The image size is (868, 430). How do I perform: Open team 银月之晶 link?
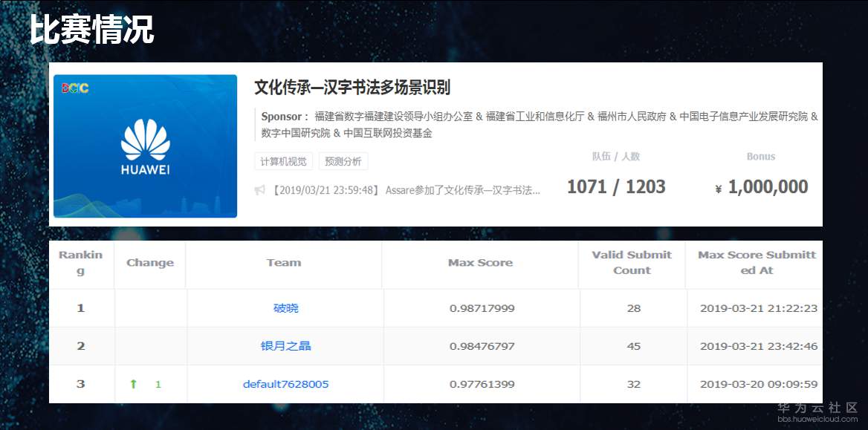click(x=285, y=346)
